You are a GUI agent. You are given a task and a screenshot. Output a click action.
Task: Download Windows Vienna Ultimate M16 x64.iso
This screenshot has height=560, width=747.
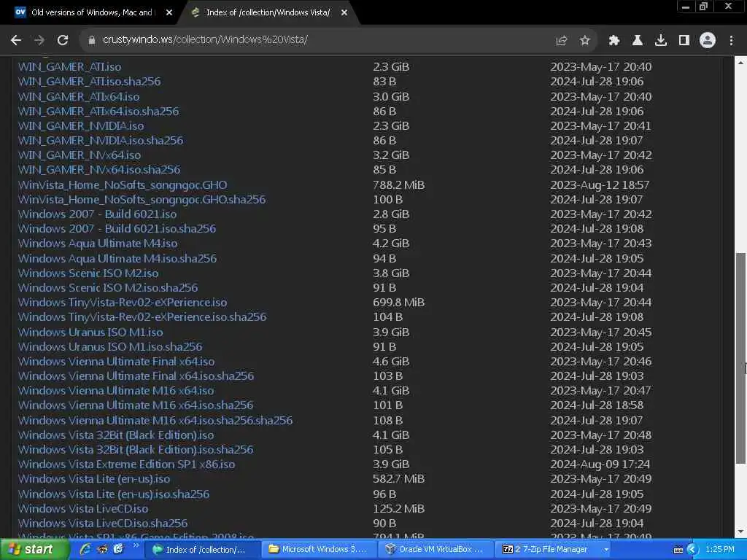(x=116, y=391)
